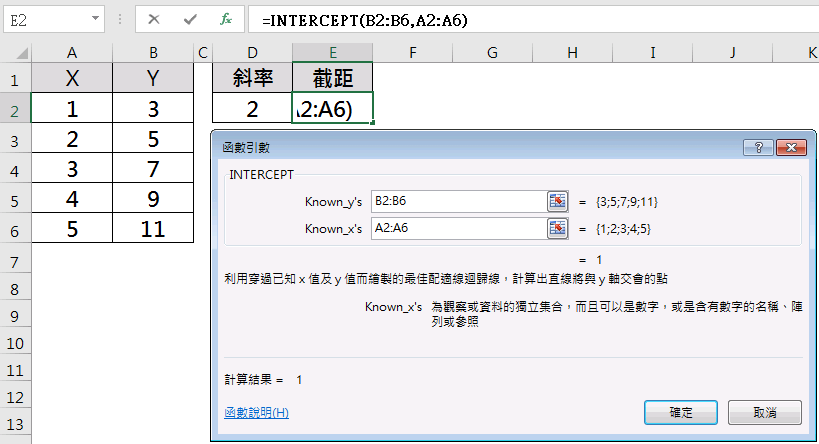
Task: Click the Cancel X icon in formula bar
Action: click(154, 19)
